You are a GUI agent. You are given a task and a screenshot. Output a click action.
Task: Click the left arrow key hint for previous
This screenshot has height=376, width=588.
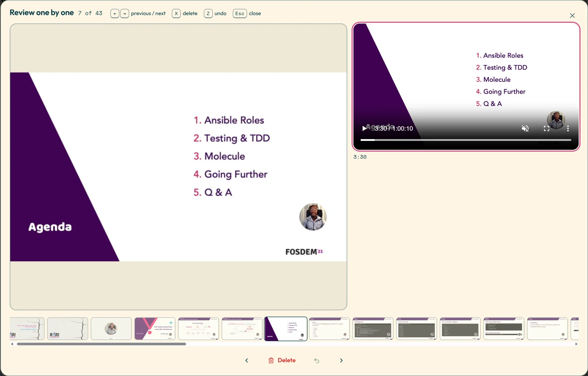(115, 14)
